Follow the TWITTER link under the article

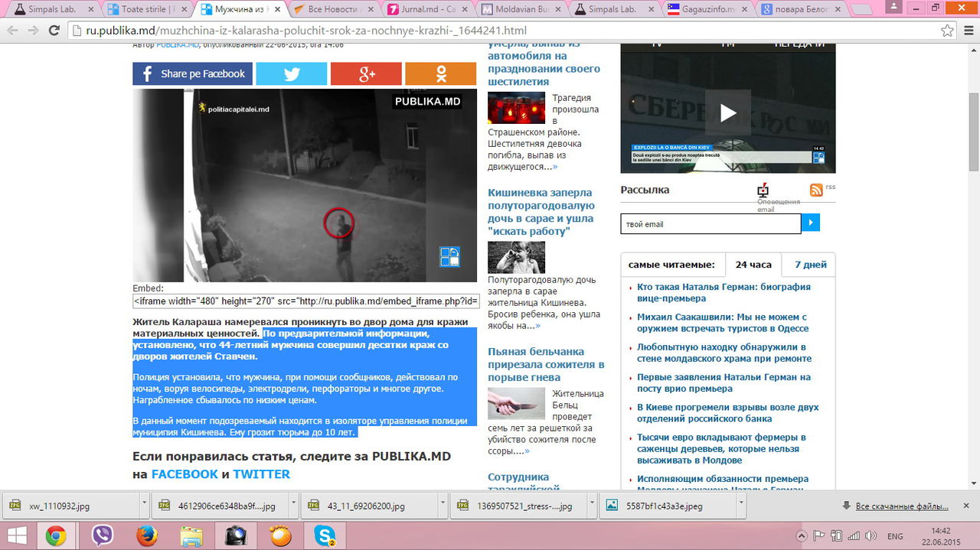[262, 474]
